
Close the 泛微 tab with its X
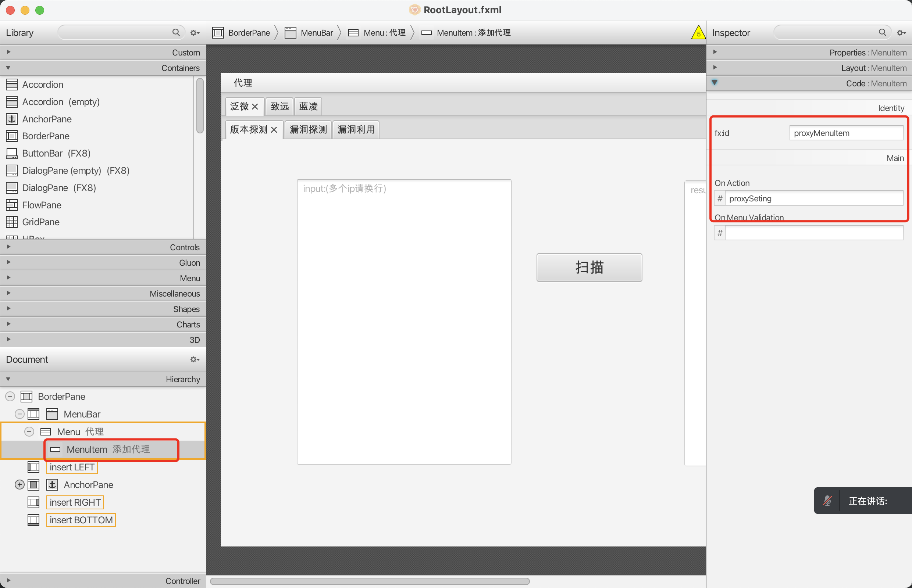(255, 107)
